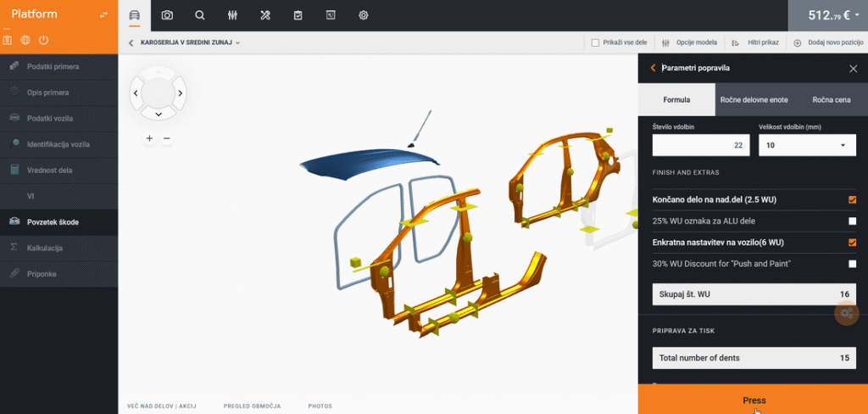Switch to the 'Ročne delovne enote' tab
This screenshot has height=414, width=868.
tap(754, 100)
